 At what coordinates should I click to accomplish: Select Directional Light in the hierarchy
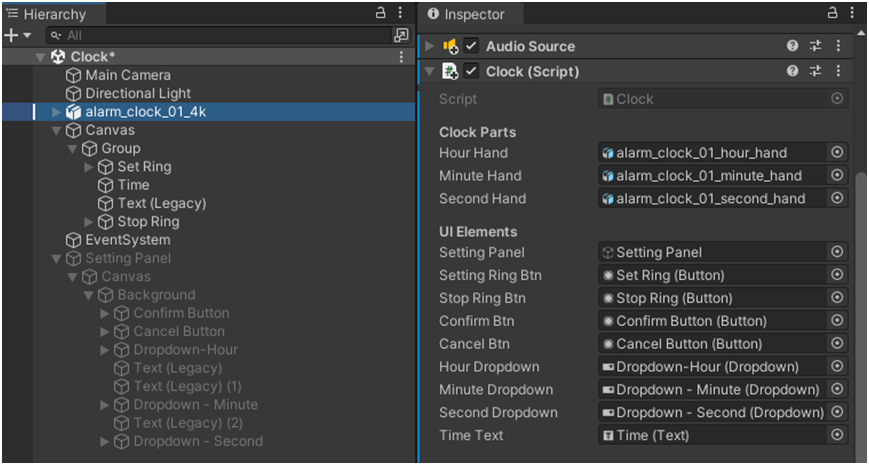(x=129, y=93)
